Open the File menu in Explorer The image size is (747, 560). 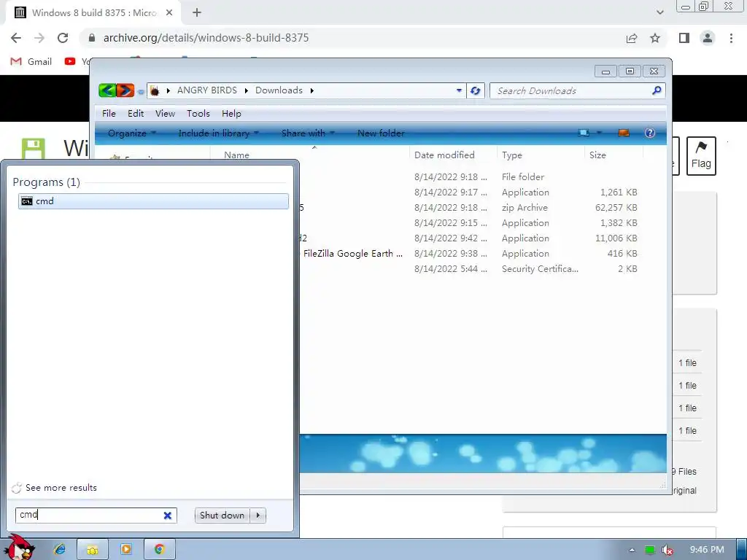click(x=109, y=113)
